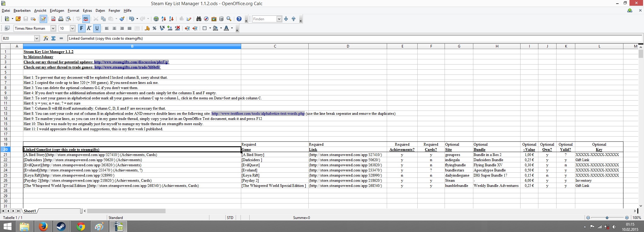Open the steamgifts trade/M6bt8 link
The height and width of the screenshot is (232, 644).
point(127,67)
